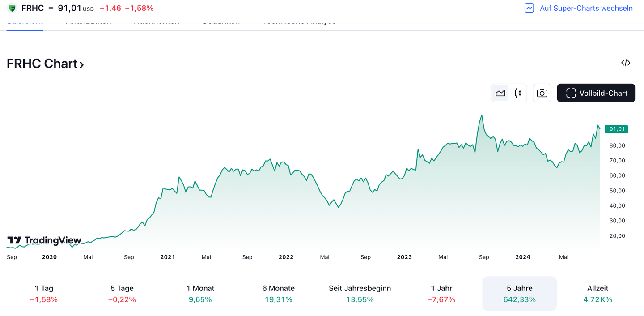
Task: Choose the 6 Monate range
Action: click(x=278, y=294)
